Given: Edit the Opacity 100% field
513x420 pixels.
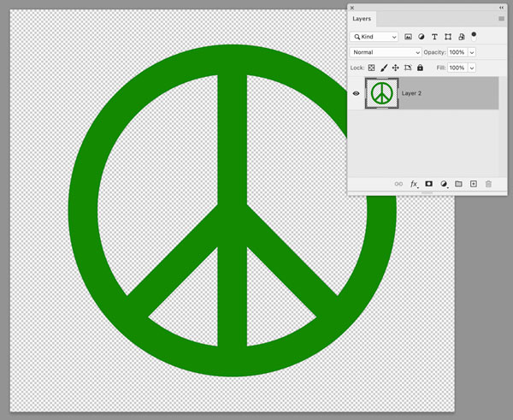Looking at the screenshot, I should point(457,52).
